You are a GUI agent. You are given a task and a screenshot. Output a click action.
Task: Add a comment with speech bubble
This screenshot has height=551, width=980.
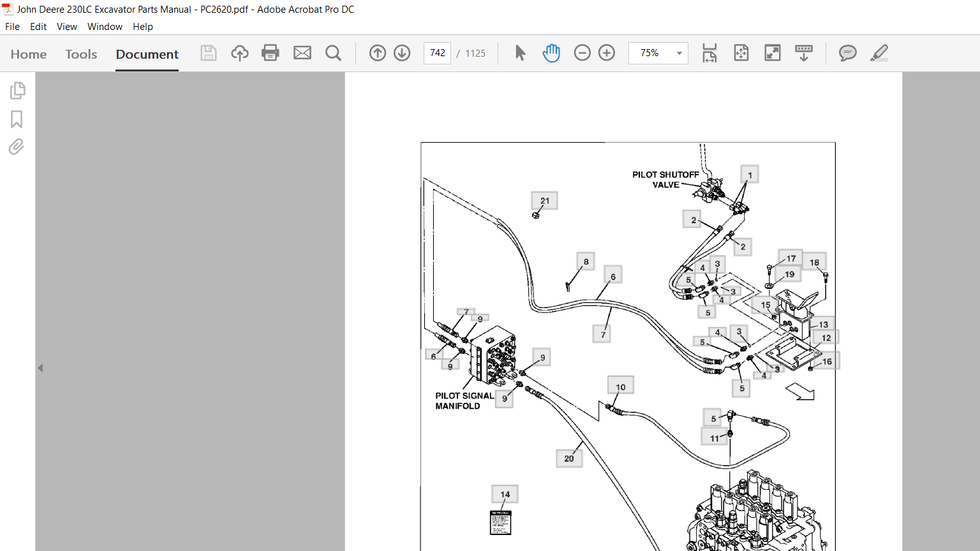847,53
